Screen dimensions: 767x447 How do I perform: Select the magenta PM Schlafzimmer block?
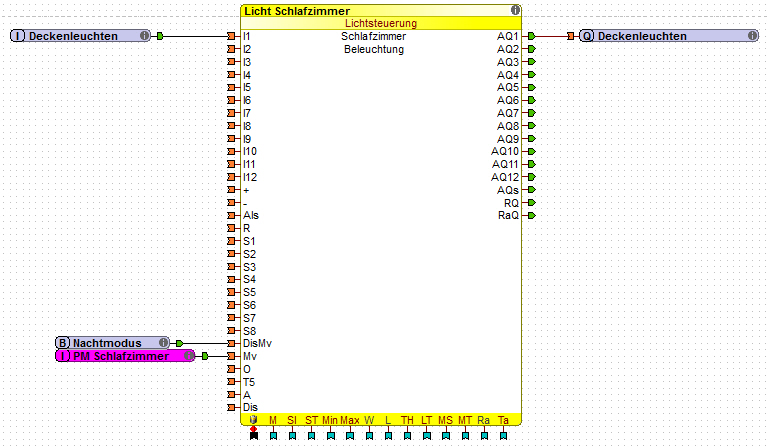[125, 356]
